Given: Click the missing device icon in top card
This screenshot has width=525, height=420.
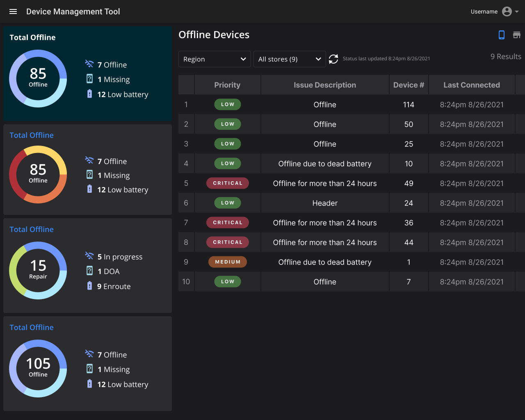Looking at the screenshot, I should (x=89, y=78).
